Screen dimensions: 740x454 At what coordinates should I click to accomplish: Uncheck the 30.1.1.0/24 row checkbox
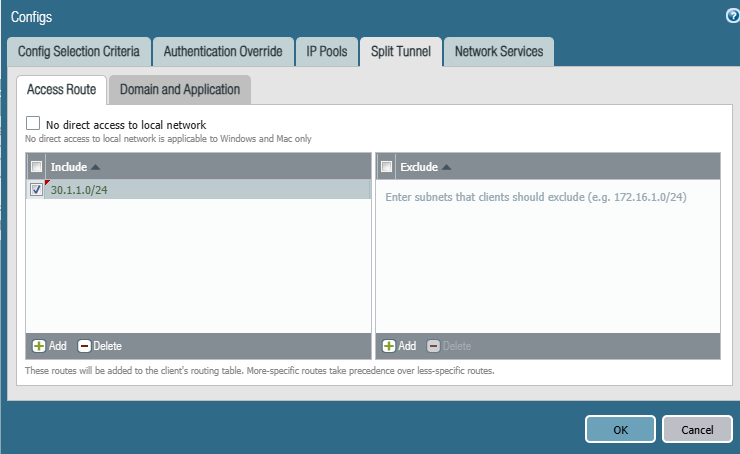click(x=36, y=189)
